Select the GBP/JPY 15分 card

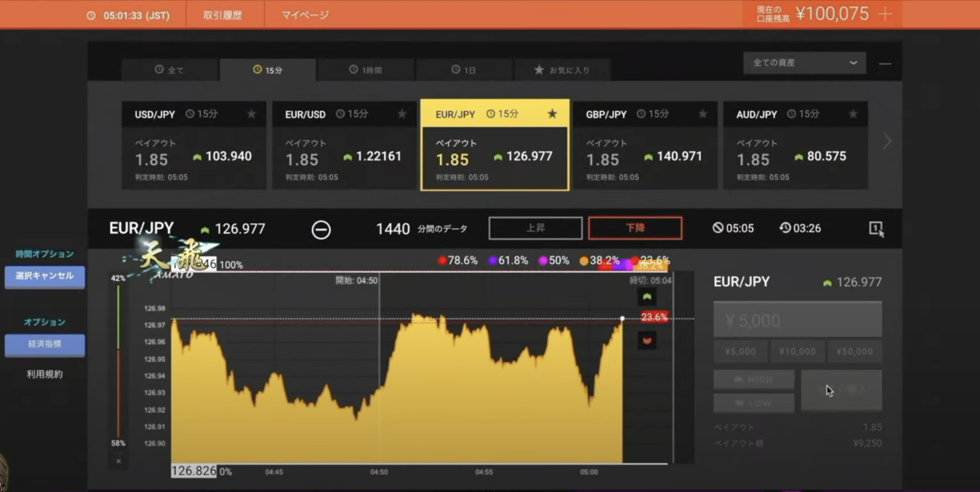(645, 145)
